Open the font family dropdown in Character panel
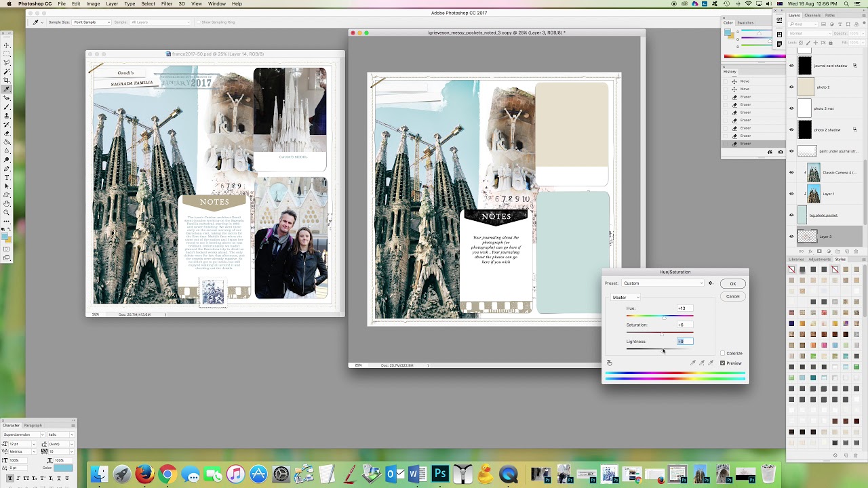This screenshot has width=868, height=488. pos(23,434)
